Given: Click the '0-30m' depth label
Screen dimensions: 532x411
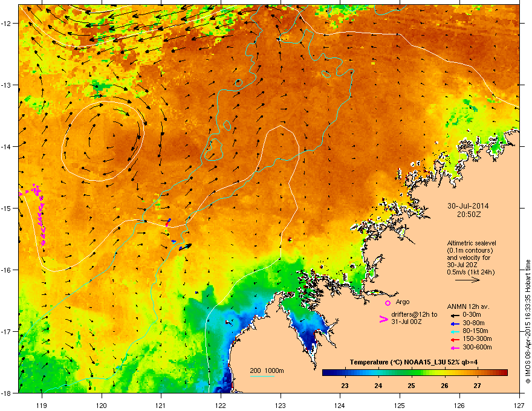Looking at the screenshot, I should pos(472,315).
